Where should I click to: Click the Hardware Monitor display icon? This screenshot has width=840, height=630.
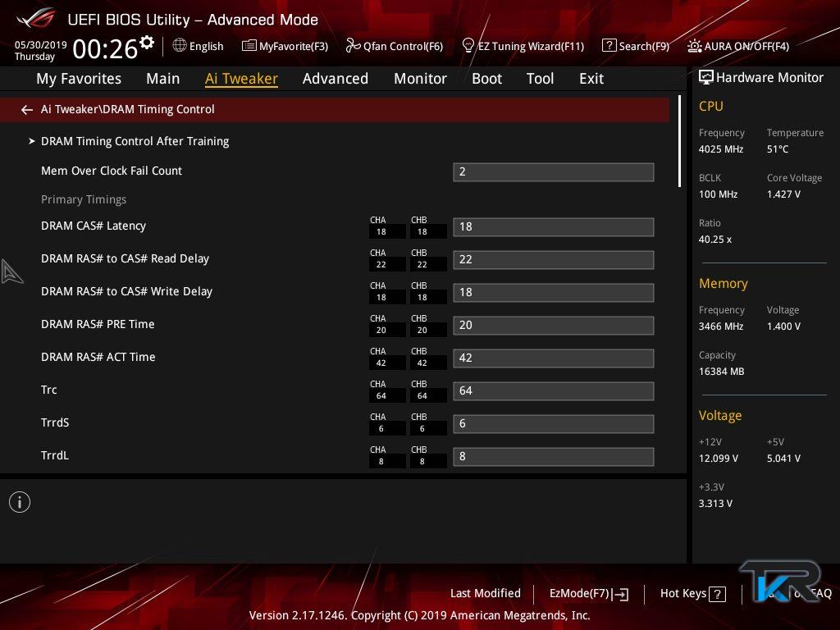point(706,78)
